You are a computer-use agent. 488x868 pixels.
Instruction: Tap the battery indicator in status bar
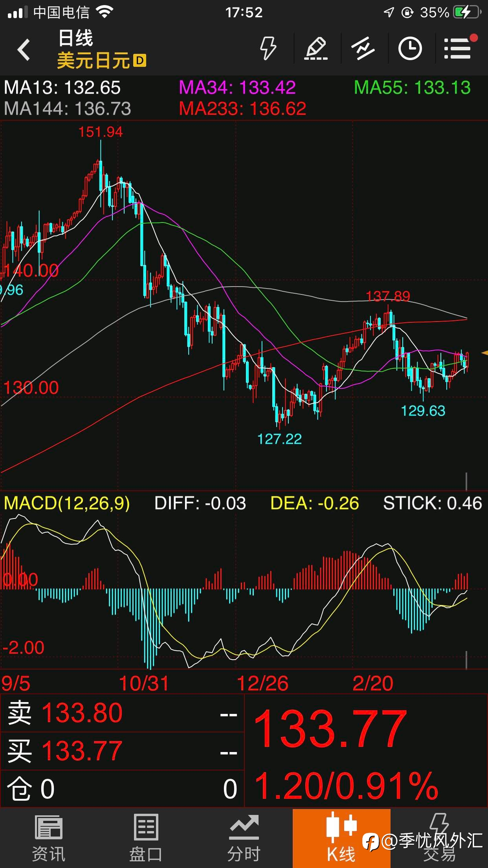pos(467,12)
